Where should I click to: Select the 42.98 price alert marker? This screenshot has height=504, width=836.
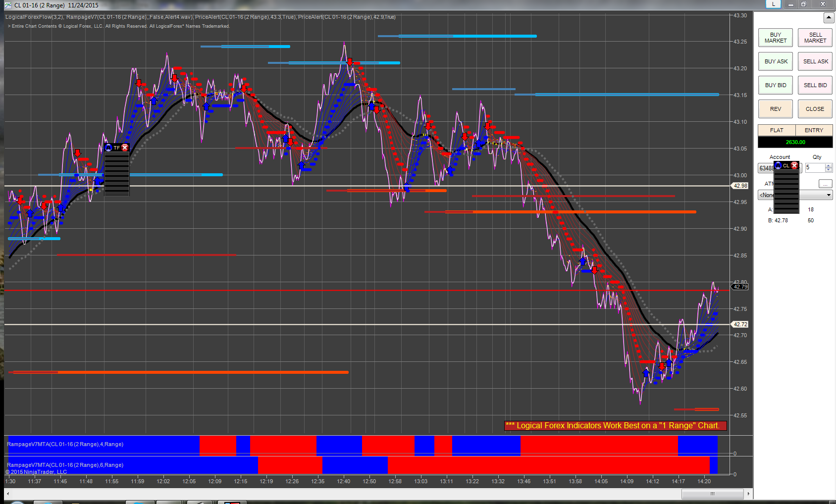740,186
